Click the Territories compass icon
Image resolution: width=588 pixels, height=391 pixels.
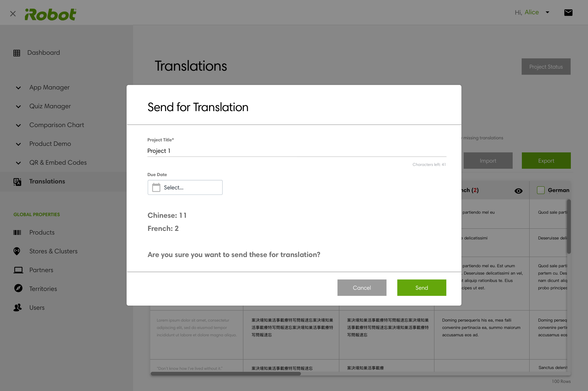click(18, 288)
